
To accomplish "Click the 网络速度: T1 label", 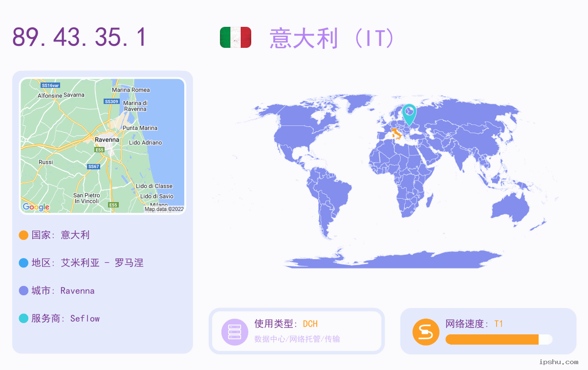I will click(475, 324).
